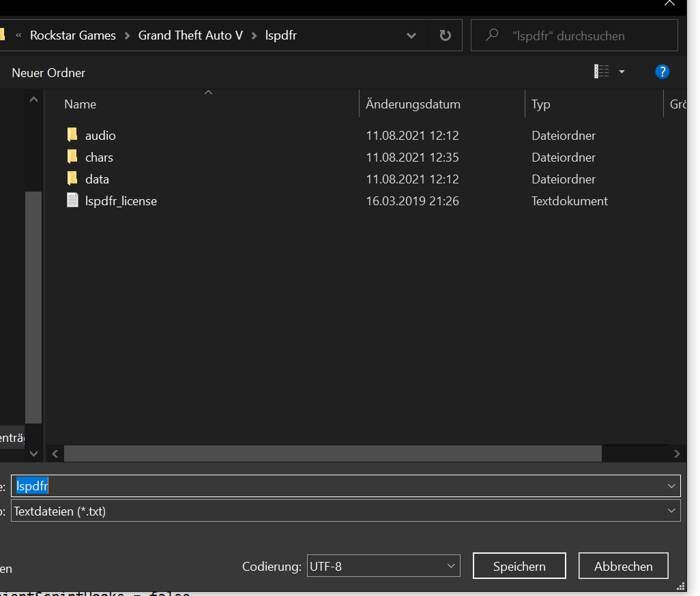Click the lspdfr breadcrumb segment
Screen dimensions: 700x596
click(x=281, y=35)
